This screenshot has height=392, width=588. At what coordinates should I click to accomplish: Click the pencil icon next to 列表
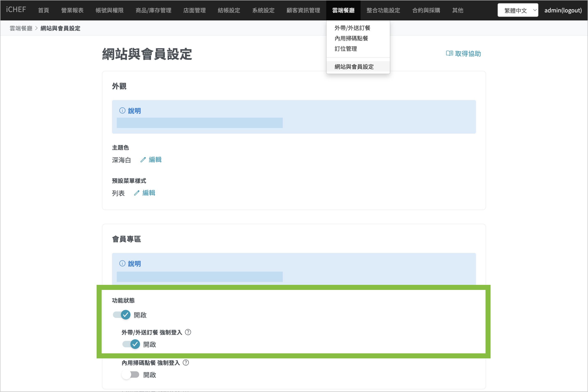pyautogui.click(x=136, y=193)
